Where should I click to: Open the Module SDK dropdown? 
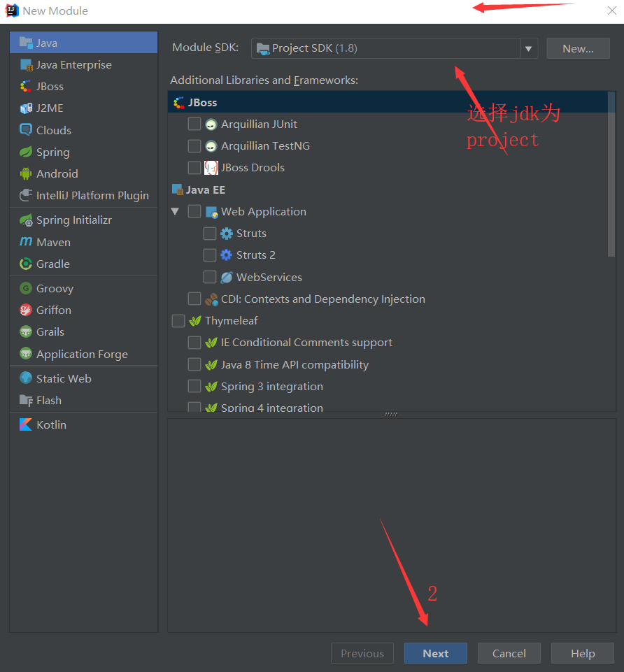point(529,48)
